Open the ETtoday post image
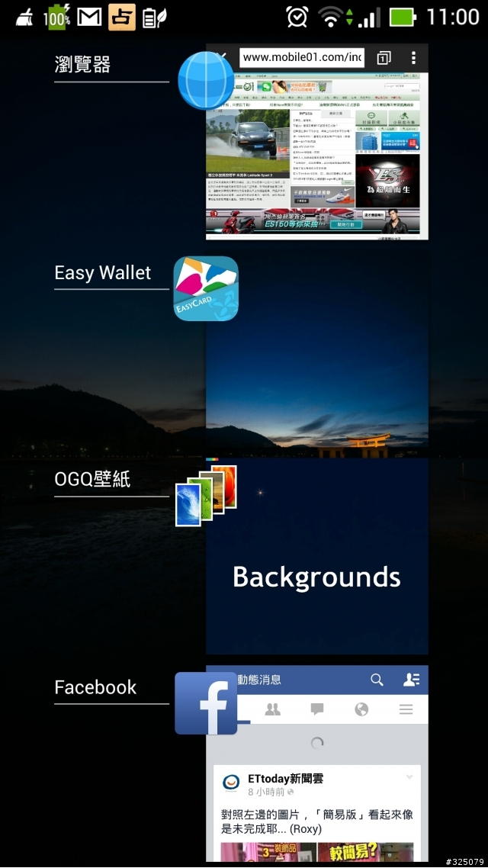 [x=317, y=852]
